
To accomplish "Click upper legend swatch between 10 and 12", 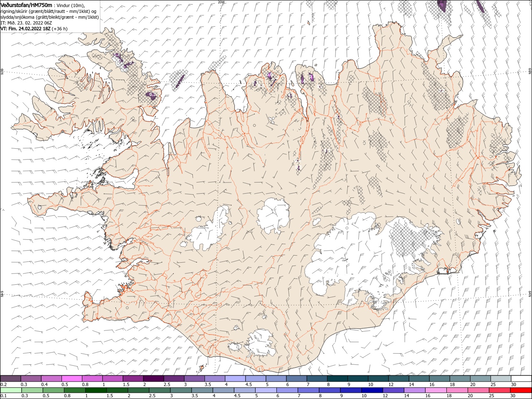I will (378, 379).
